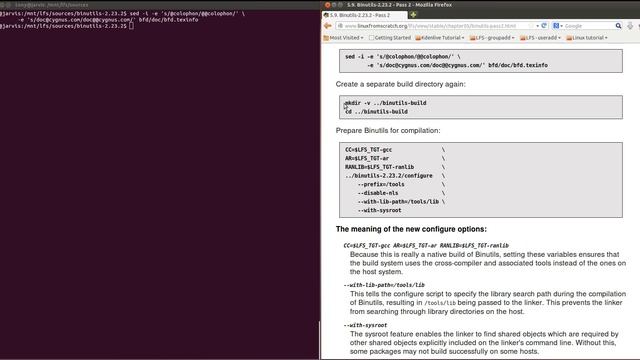Click '--with-sysroot' line in code block
Screen dimensions: 640x360
pyautogui.click(x=379, y=210)
